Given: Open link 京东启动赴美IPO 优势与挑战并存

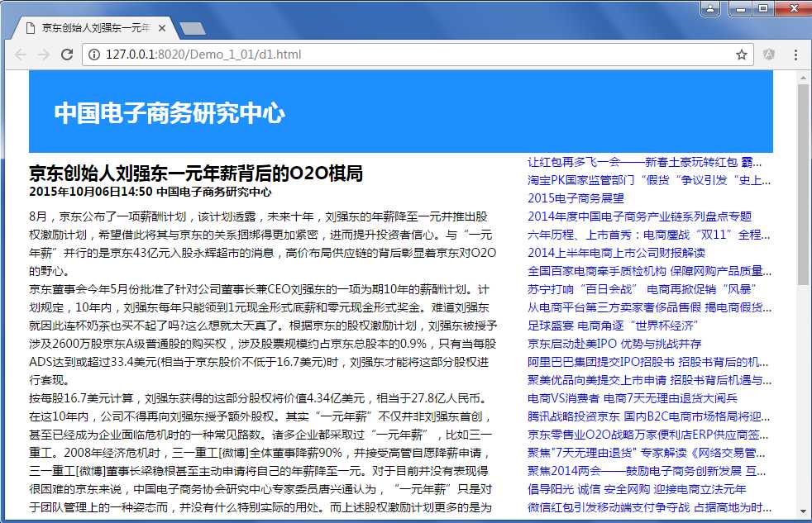Looking at the screenshot, I should click(614, 344).
